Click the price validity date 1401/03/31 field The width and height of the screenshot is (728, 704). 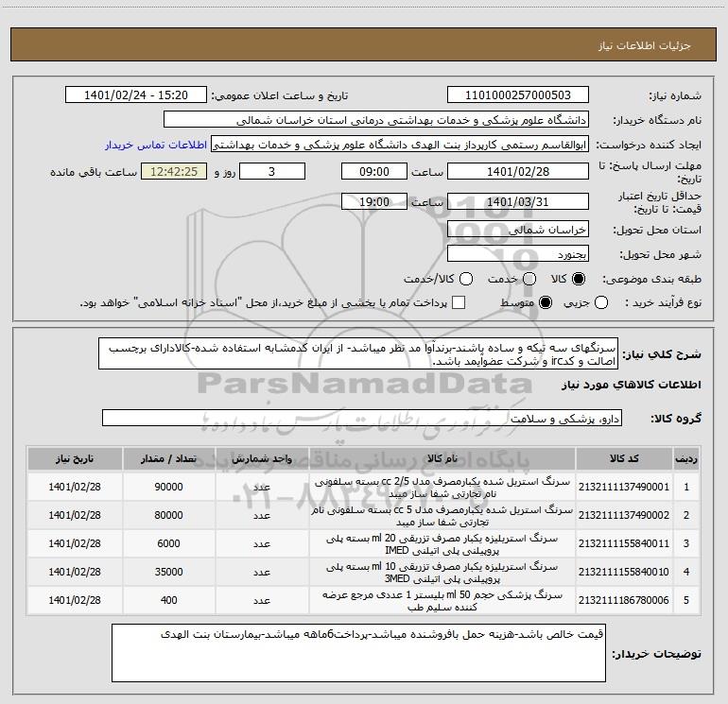coord(518,201)
